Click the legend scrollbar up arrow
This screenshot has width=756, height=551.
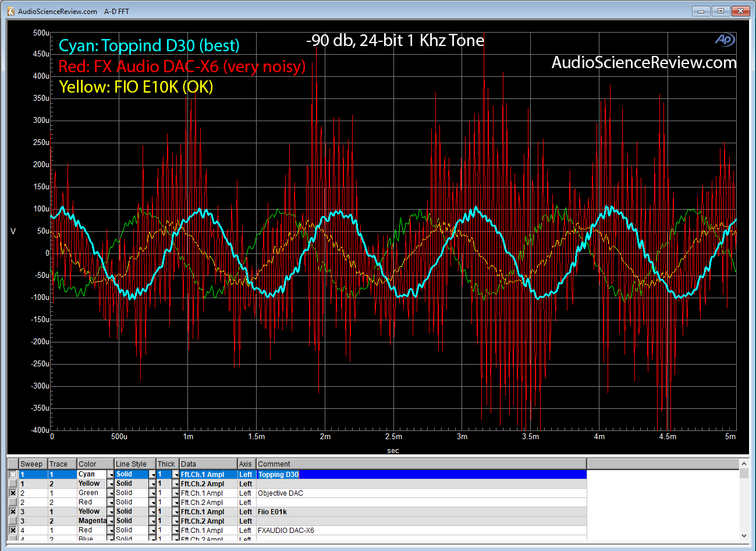[x=744, y=464]
